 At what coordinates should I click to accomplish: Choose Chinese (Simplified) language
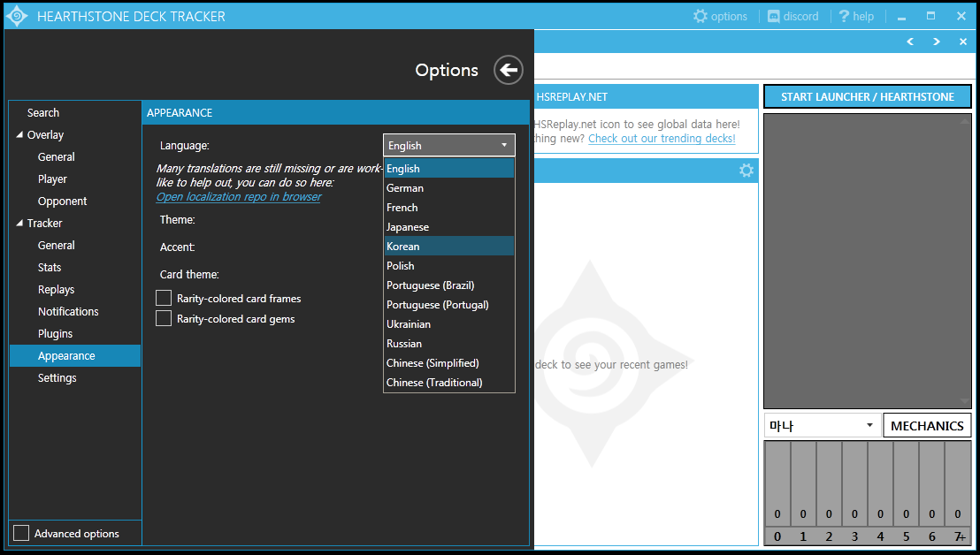448,362
